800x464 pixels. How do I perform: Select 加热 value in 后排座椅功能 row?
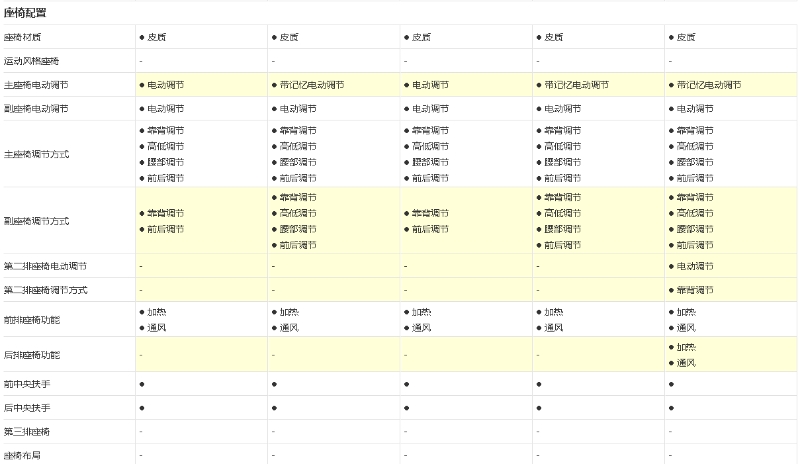click(686, 347)
